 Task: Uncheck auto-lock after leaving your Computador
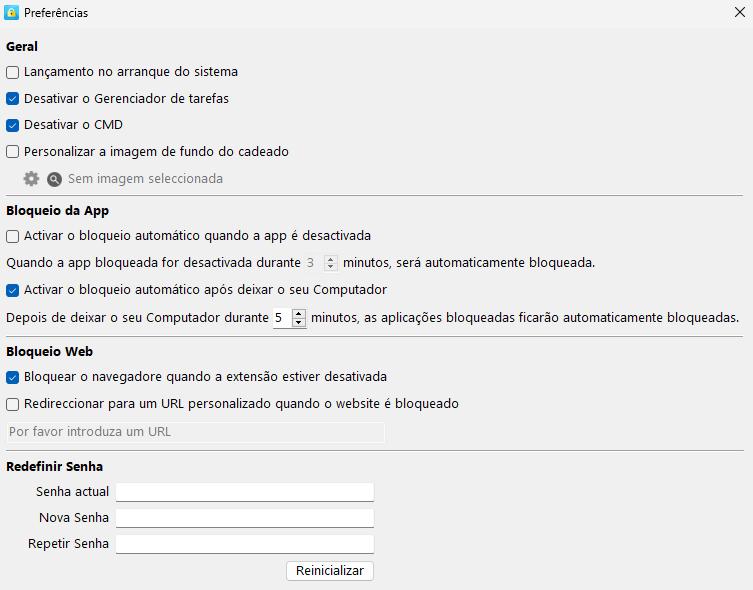tap(13, 290)
